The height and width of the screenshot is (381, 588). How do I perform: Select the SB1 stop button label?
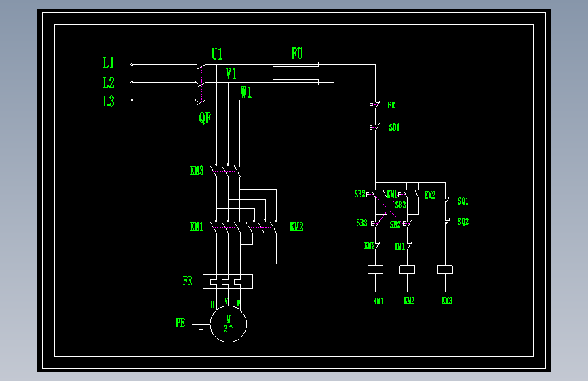click(394, 127)
